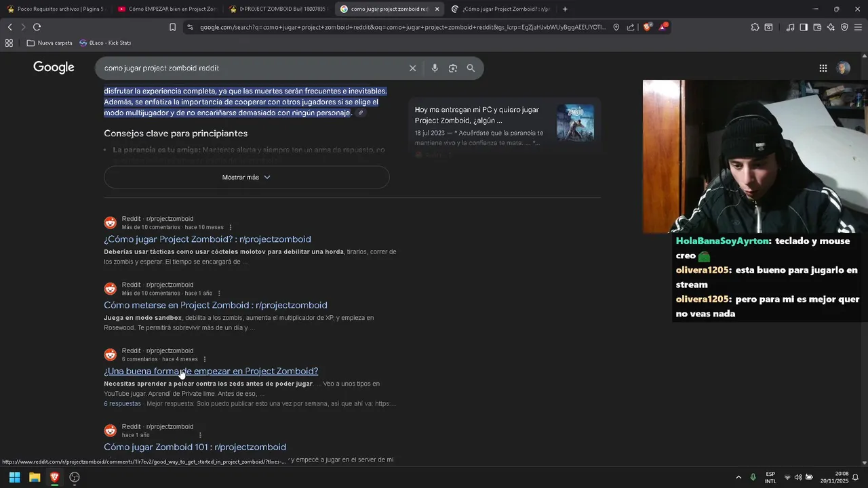Open the Windows Start menu
868x488 pixels.
(14, 477)
